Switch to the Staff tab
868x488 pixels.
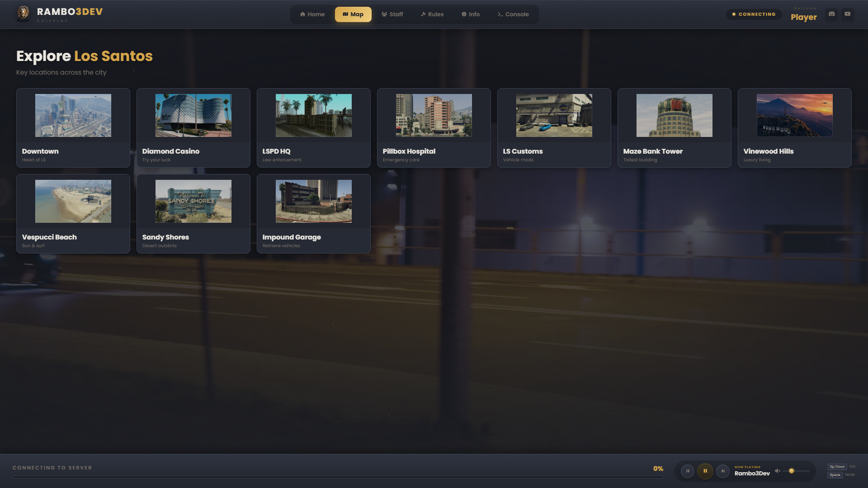point(392,14)
